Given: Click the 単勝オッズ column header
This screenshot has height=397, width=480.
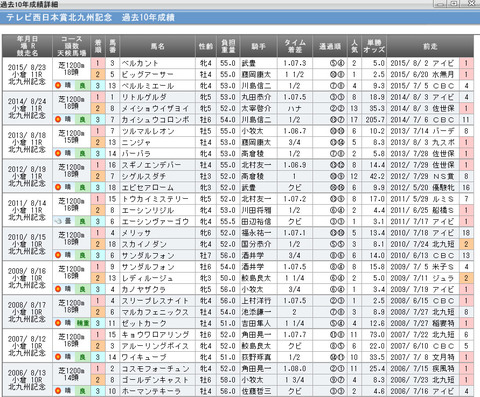Looking at the screenshot, I should [374, 46].
